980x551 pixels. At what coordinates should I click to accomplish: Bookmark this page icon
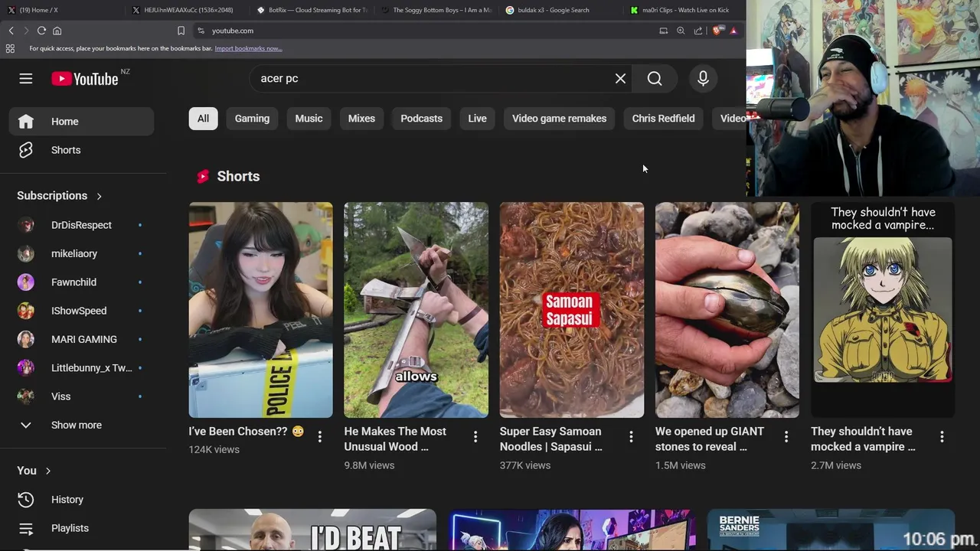(181, 31)
